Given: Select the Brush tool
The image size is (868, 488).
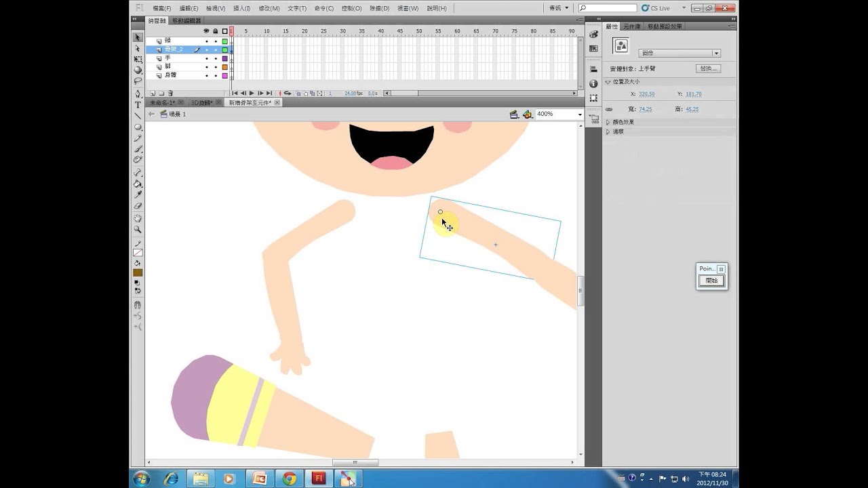Looking at the screenshot, I should coord(138,148).
